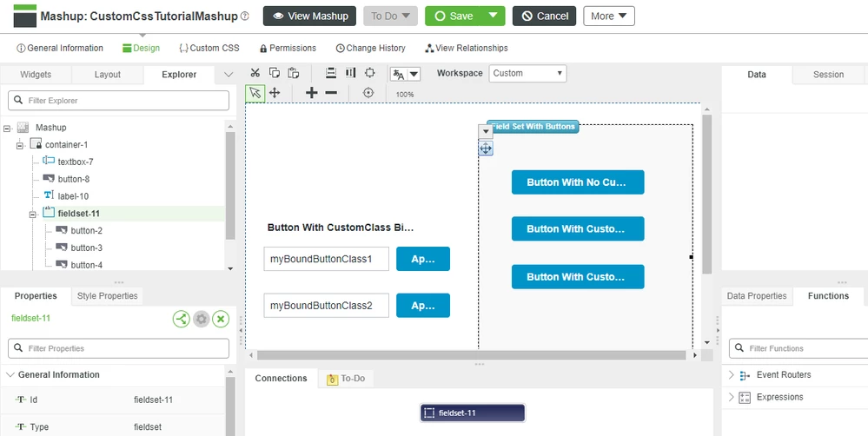Click the first Ap... button beside myBoundButtonClass1
Image resolution: width=868 pixels, height=436 pixels.
(423, 259)
